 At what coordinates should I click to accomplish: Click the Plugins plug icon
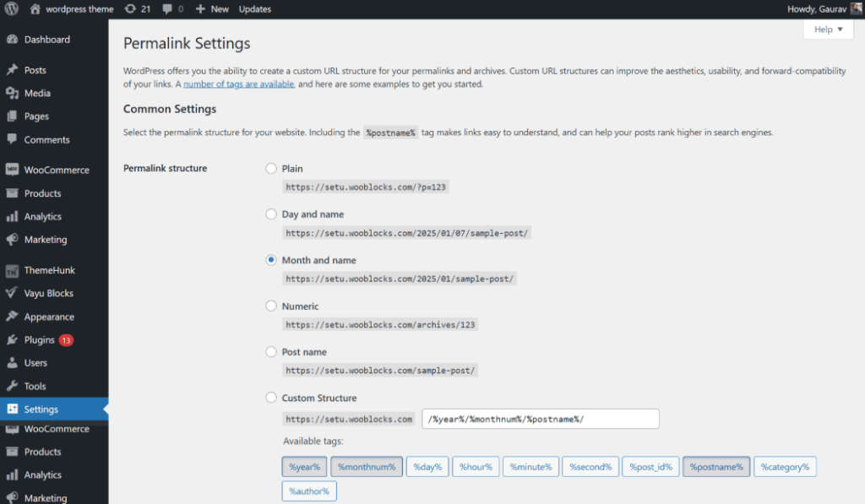click(x=12, y=339)
